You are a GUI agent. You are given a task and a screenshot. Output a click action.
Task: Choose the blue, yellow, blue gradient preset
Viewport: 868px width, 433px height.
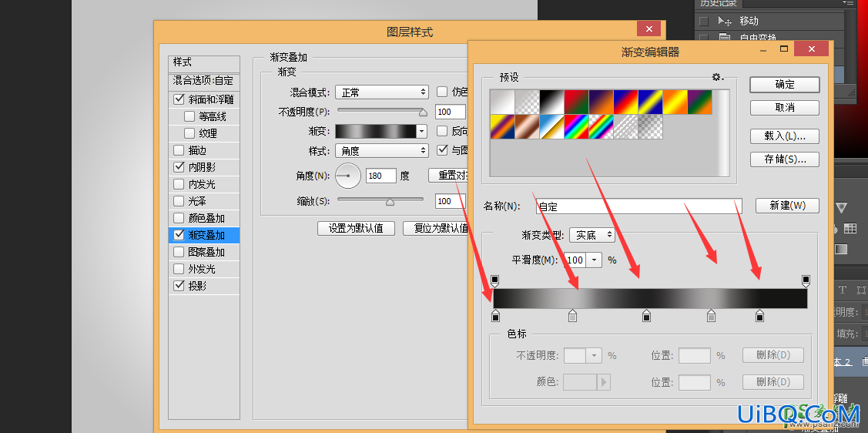click(651, 102)
